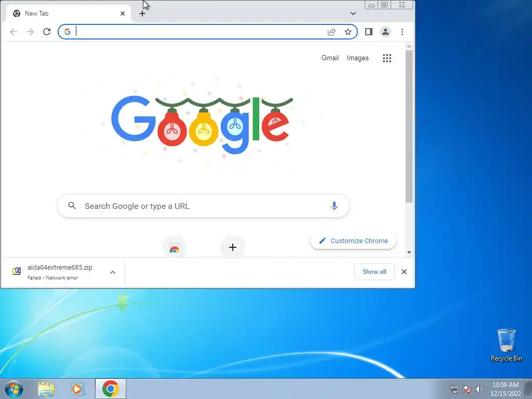Open the Recycle Bin desktop icon
This screenshot has height=399, width=532.
point(506,345)
